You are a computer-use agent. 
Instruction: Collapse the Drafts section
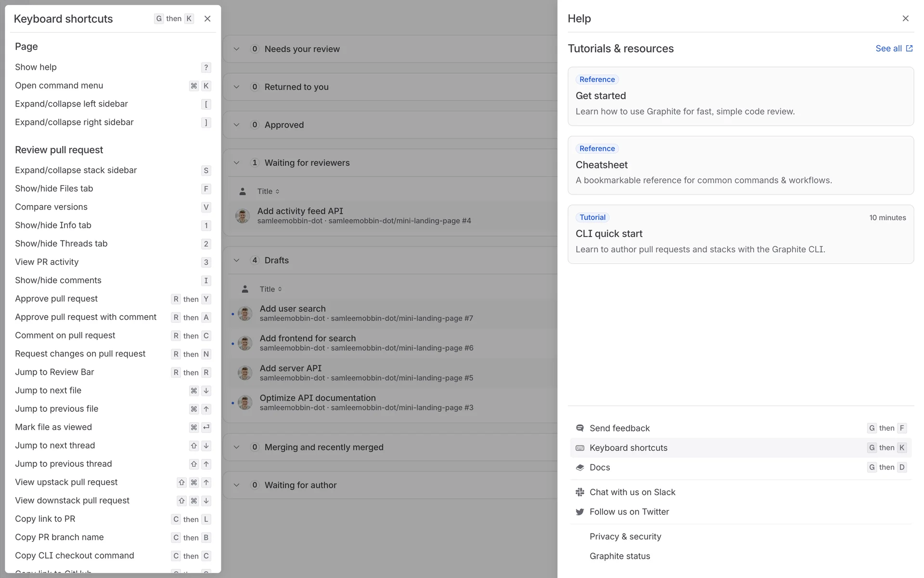pyautogui.click(x=236, y=260)
